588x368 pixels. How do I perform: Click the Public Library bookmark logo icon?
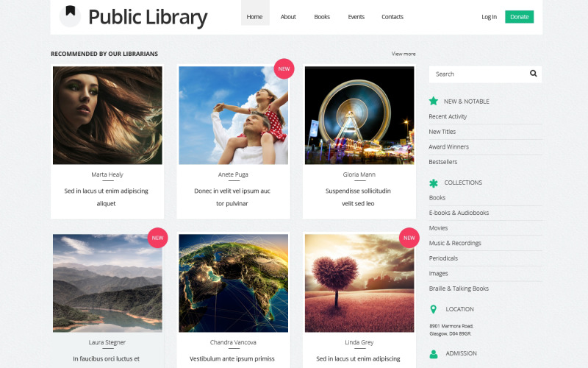(70, 15)
